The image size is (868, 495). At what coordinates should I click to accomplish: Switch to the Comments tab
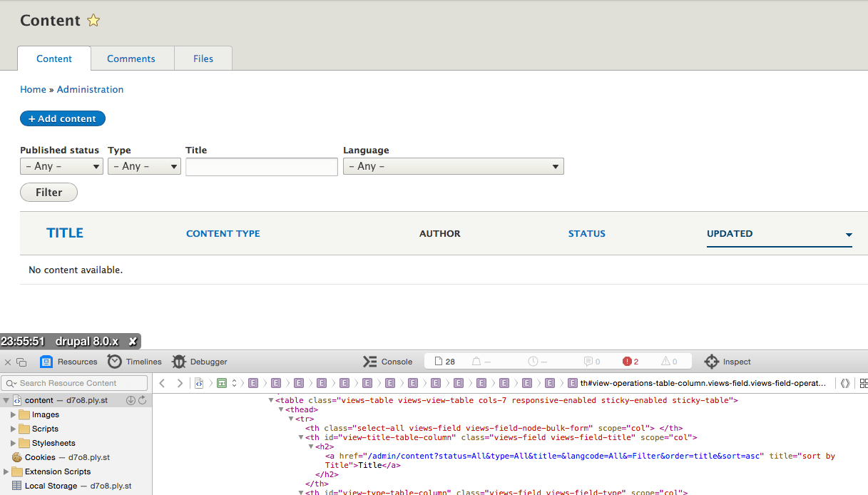tap(131, 58)
